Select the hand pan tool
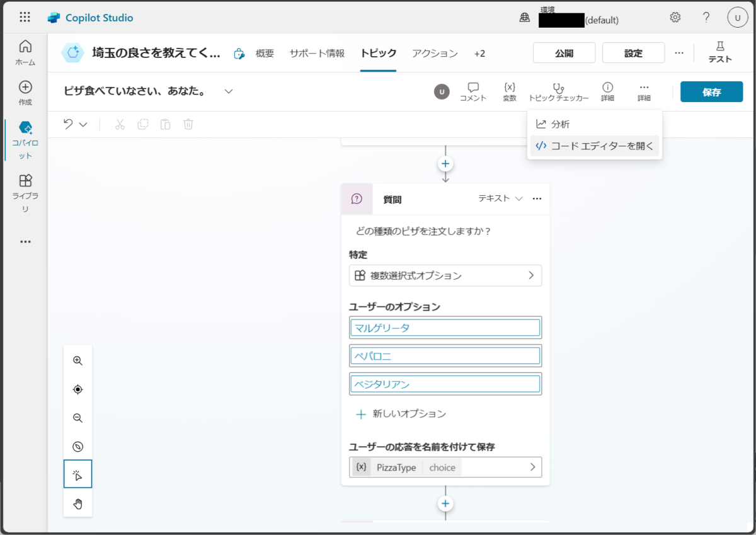Screen dimensions: 756x535 point(78,503)
